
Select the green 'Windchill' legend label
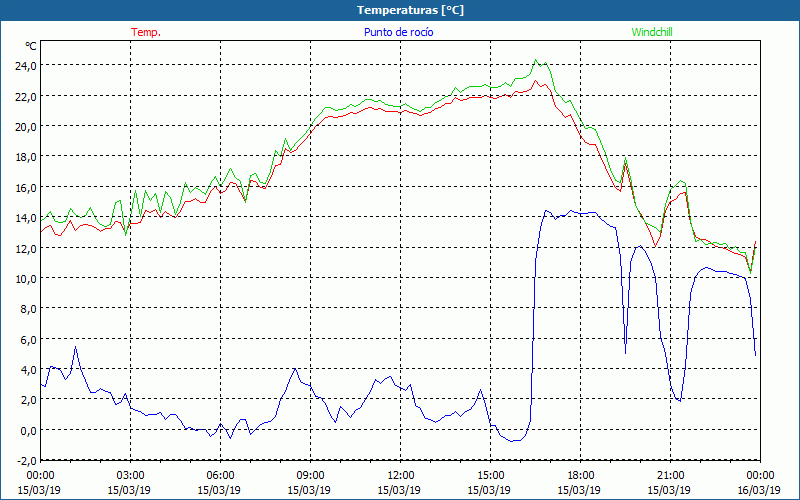(652, 32)
